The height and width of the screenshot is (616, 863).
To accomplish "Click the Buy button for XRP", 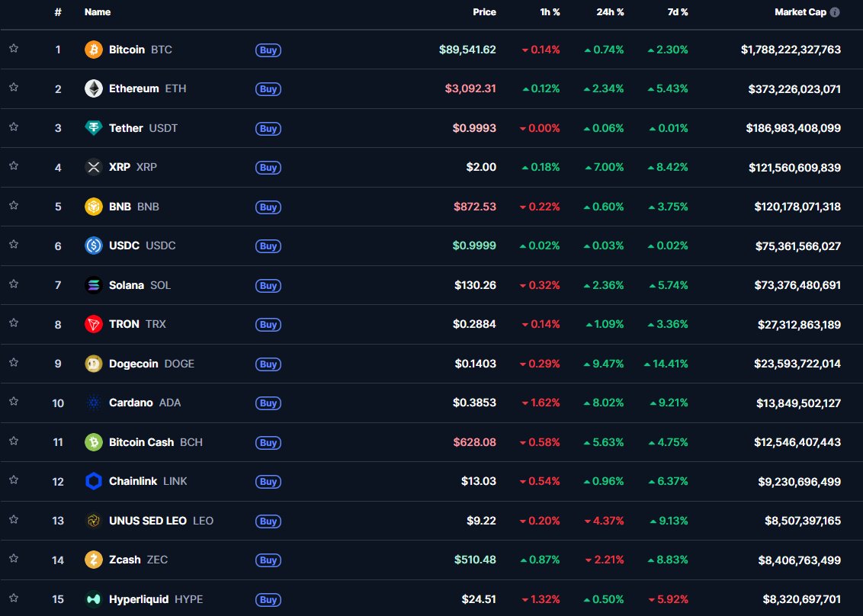I will coord(268,168).
